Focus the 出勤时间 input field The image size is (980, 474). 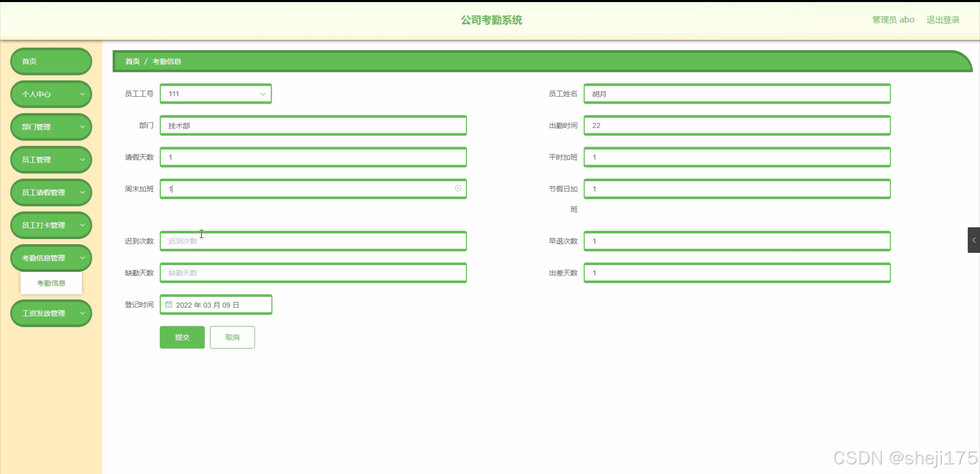pyautogui.click(x=737, y=126)
